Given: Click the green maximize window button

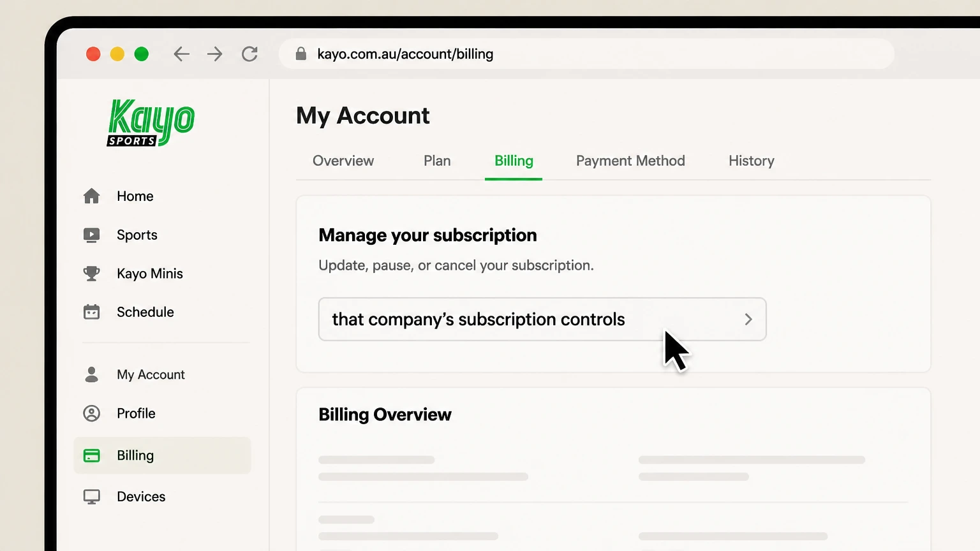Looking at the screenshot, I should (142, 54).
